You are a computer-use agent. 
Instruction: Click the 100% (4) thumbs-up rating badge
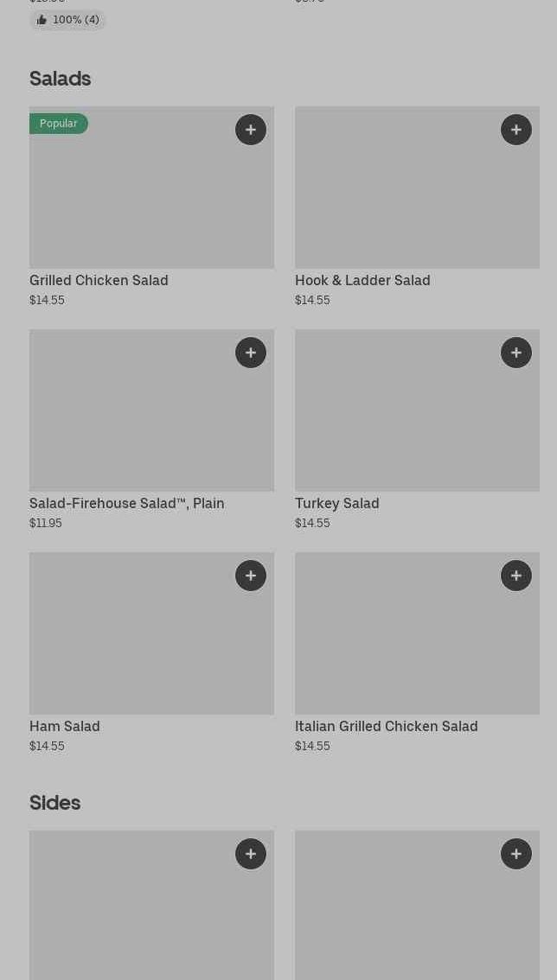coord(67,20)
